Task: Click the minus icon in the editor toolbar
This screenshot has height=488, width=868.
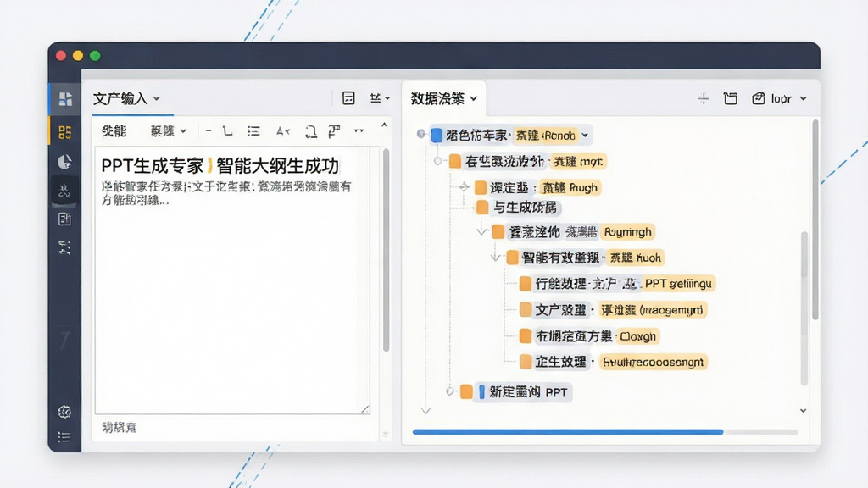Action: (209, 131)
